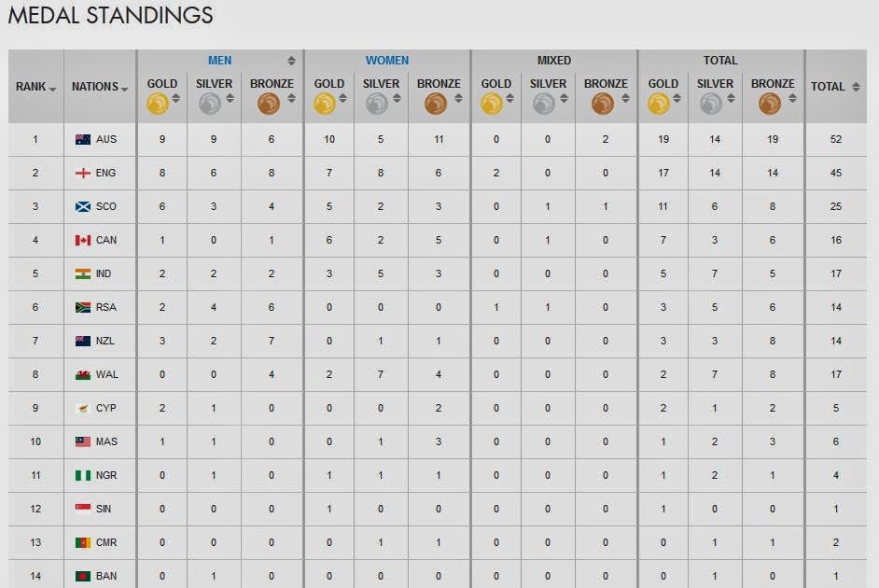Click the MIXED group header

pos(554,61)
